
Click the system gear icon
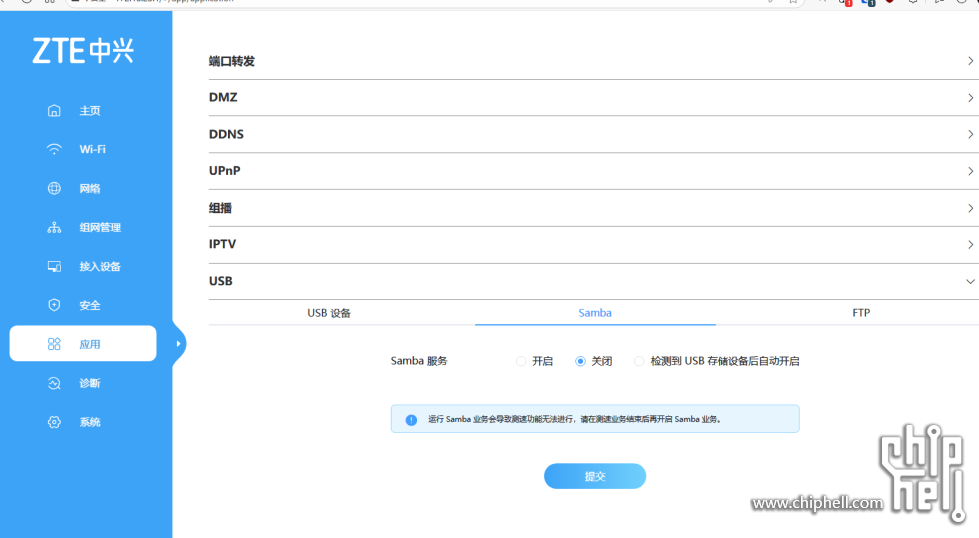pyautogui.click(x=54, y=422)
